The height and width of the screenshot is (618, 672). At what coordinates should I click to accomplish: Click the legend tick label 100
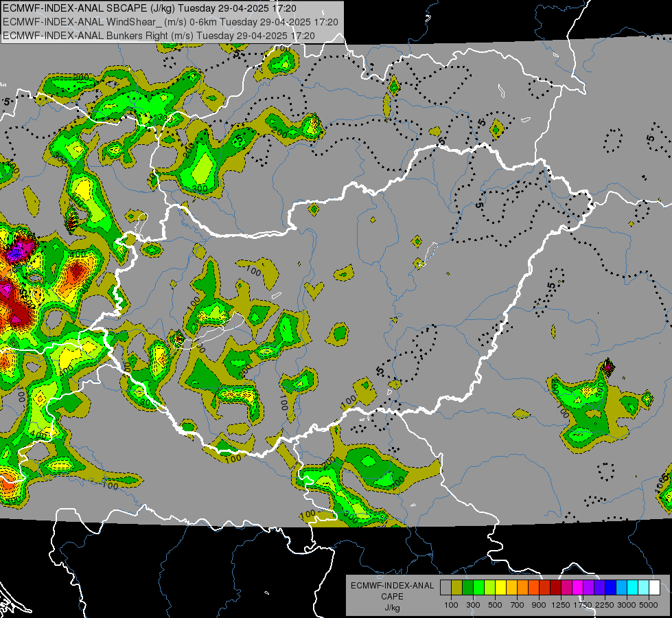point(451,605)
